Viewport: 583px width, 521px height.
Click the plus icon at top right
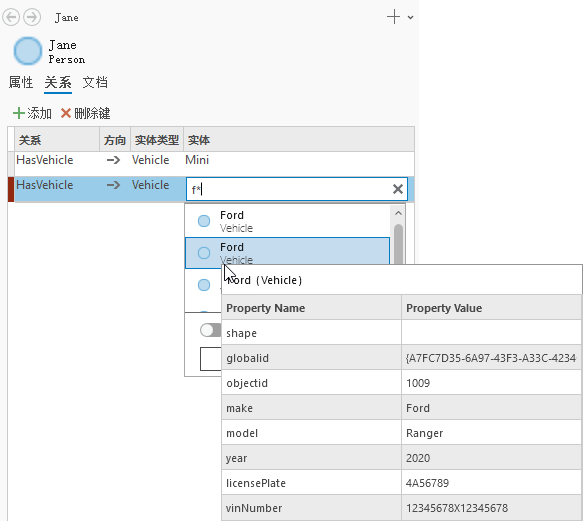click(393, 17)
